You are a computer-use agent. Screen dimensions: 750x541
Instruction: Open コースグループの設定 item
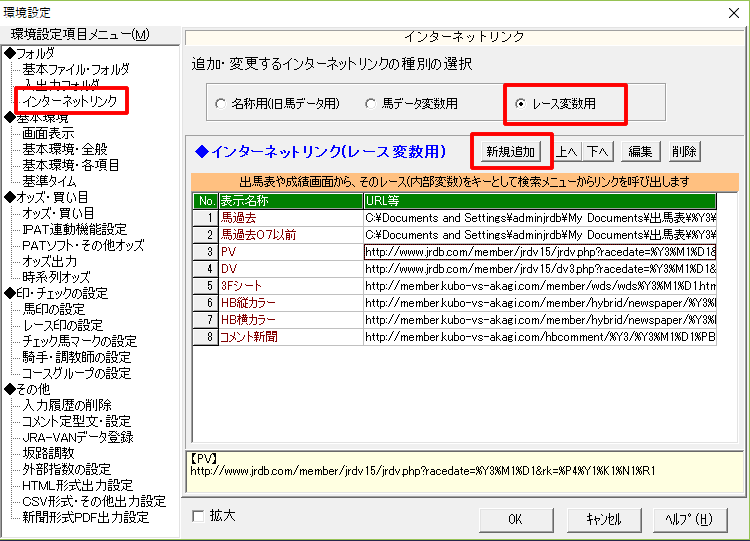pyautogui.click(x=77, y=374)
